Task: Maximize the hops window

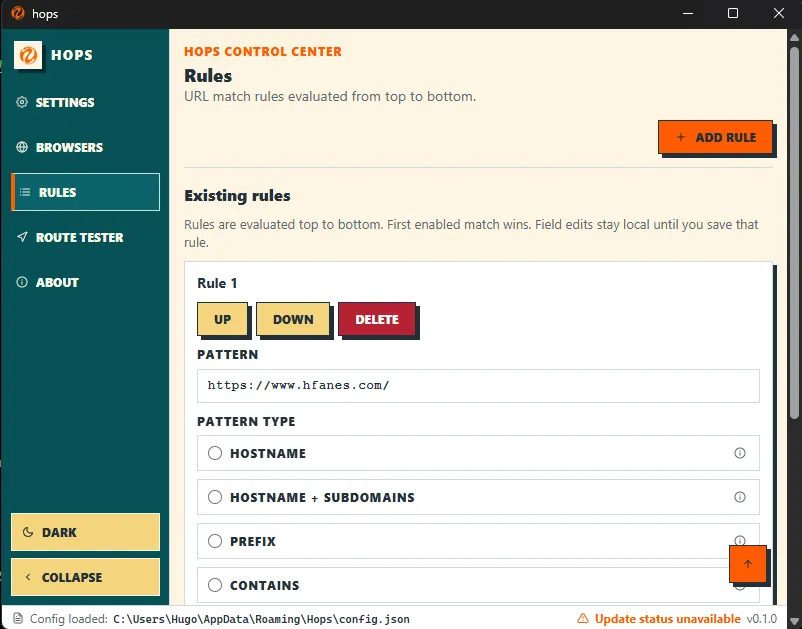Action: (x=733, y=13)
